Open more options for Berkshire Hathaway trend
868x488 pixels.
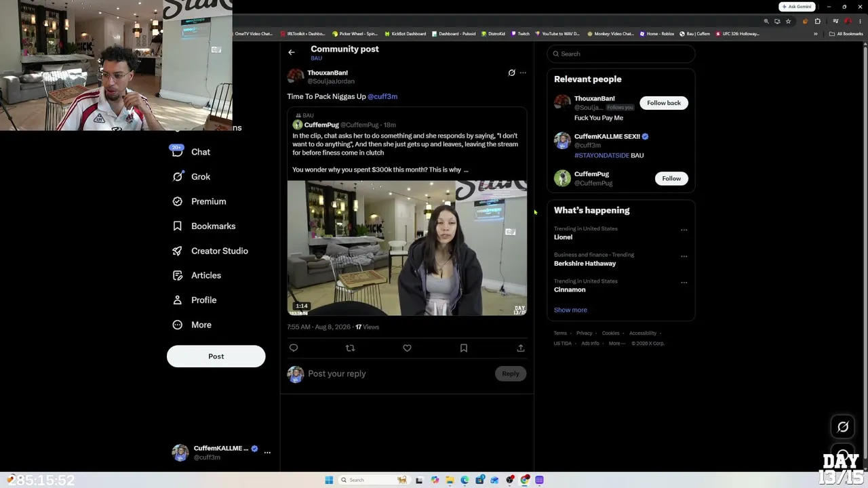[684, 256]
